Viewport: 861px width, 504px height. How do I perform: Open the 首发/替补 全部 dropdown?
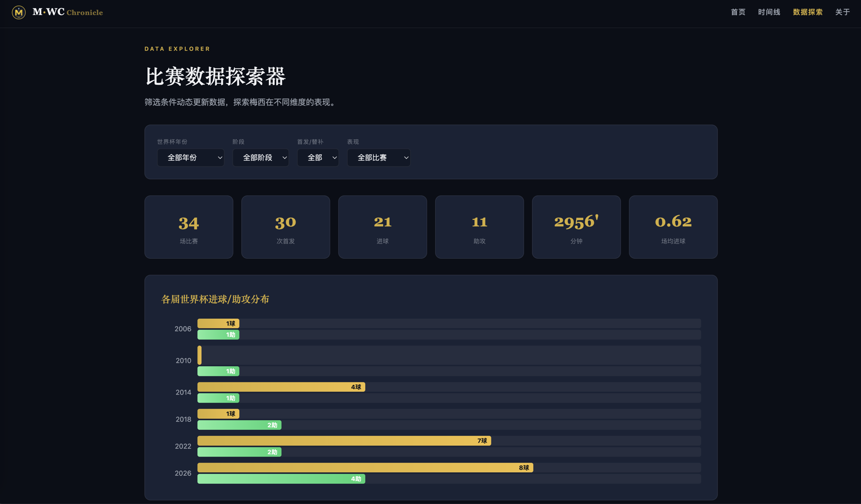click(318, 157)
